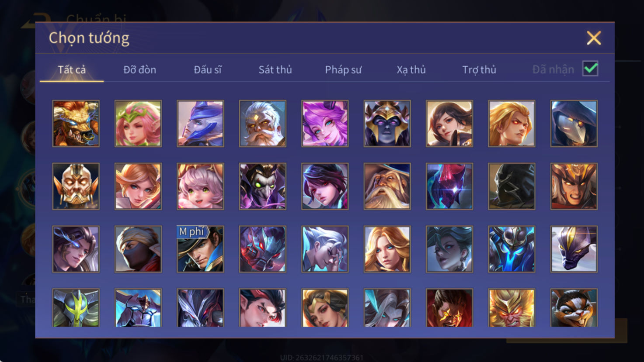Switch to the 'Đỡ đòn' tab

139,69
